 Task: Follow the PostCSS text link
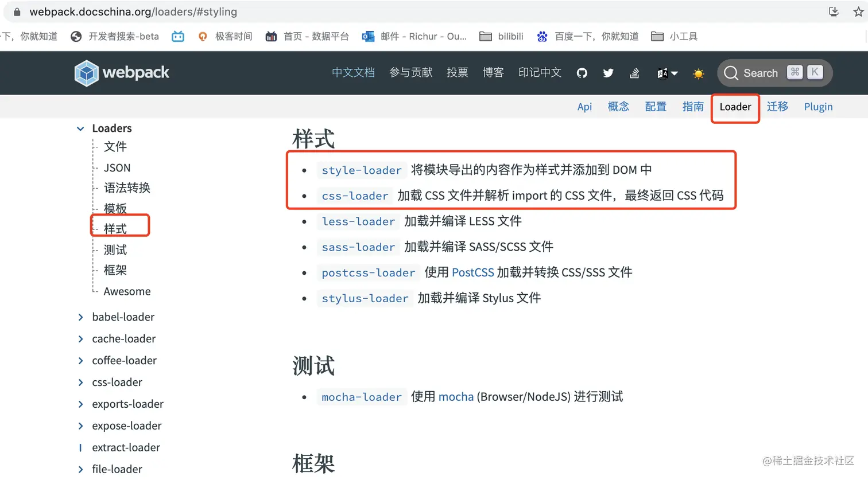click(473, 272)
